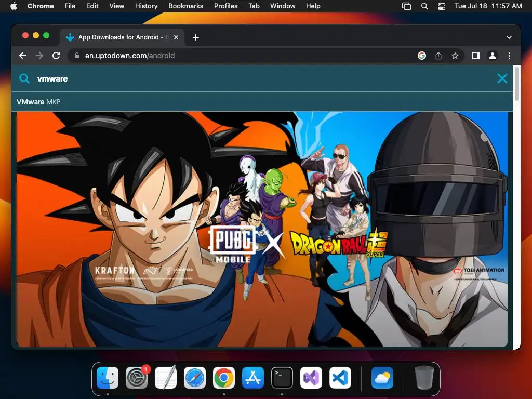Open Control Center in menu bar

click(442, 6)
